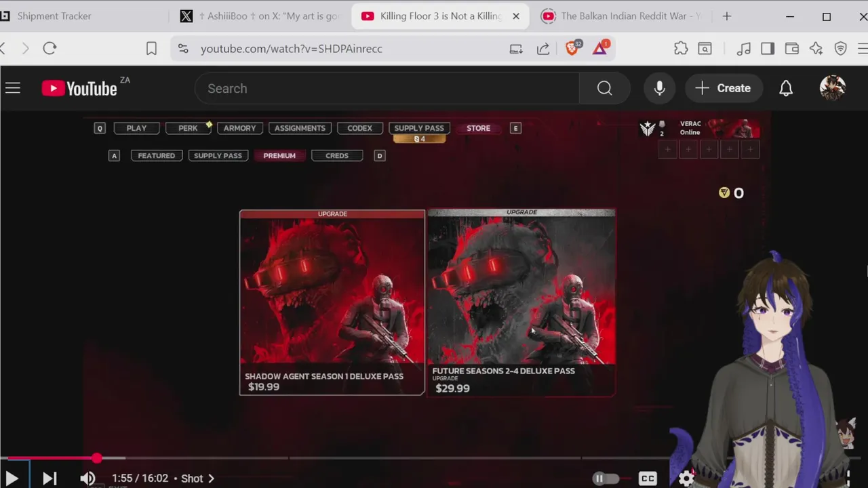The image size is (868, 488).
Task: Select CREDS store sub-tab
Action: click(x=337, y=156)
